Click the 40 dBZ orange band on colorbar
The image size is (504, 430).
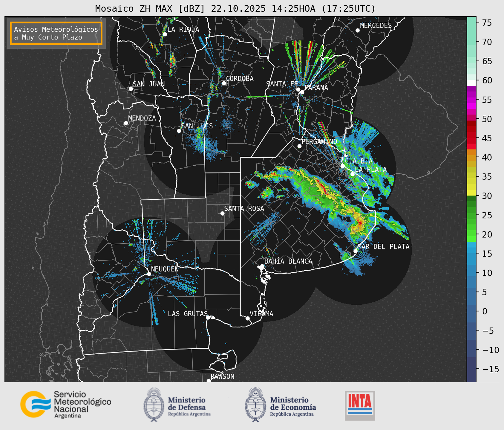pos(471,158)
